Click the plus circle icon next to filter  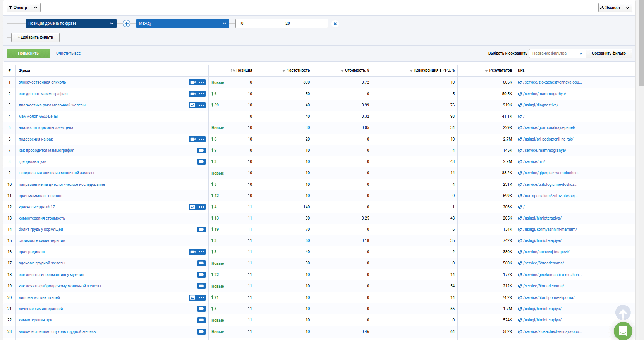pos(126,24)
